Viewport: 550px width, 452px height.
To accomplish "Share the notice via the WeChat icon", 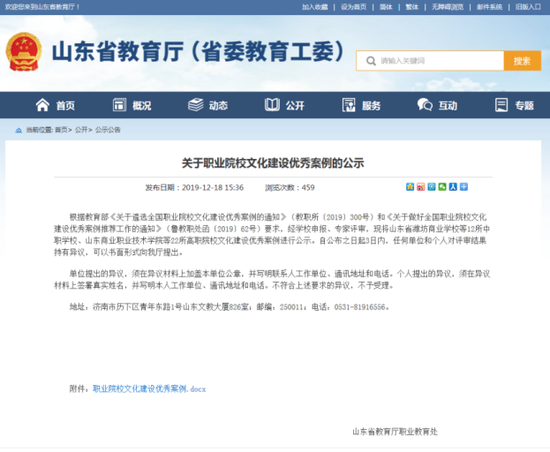I will 442,187.
